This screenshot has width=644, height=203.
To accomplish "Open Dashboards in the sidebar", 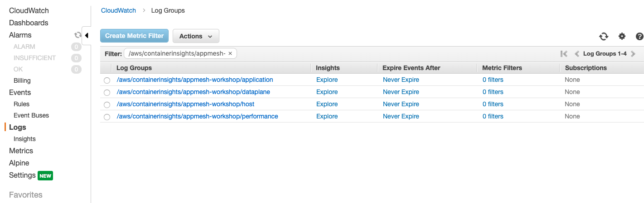I will click(x=29, y=23).
